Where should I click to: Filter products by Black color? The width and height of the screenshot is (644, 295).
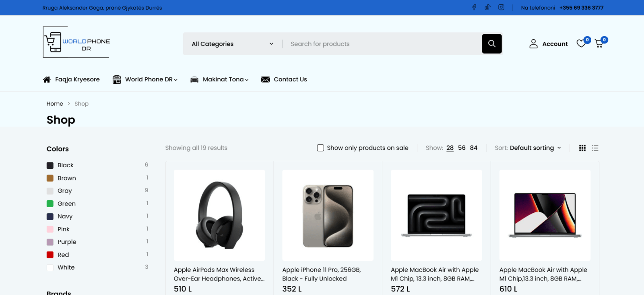coord(65,165)
